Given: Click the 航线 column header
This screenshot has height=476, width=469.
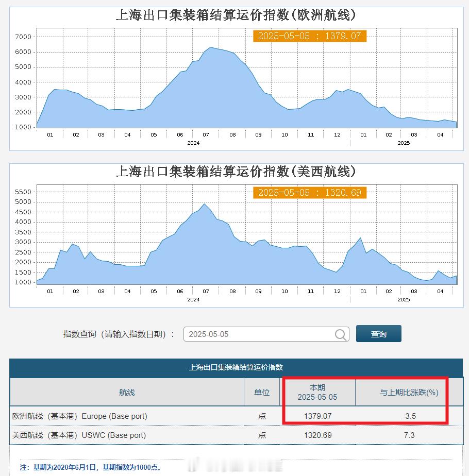Looking at the screenshot, I should (x=127, y=392).
